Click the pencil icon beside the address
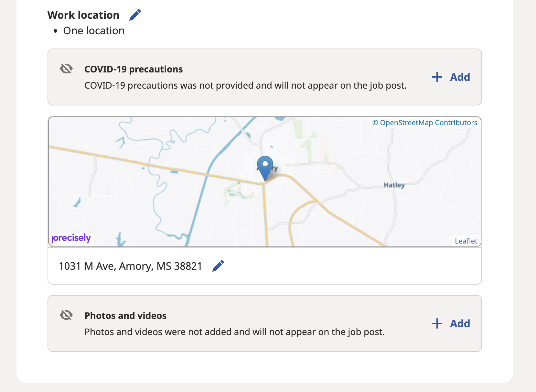Screen dimensions: 536x392 [x=218, y=266]
